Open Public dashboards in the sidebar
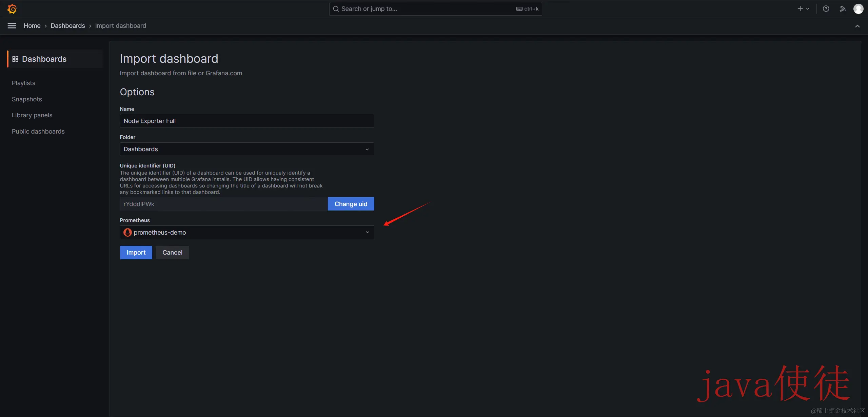 (x=38, y=132)
